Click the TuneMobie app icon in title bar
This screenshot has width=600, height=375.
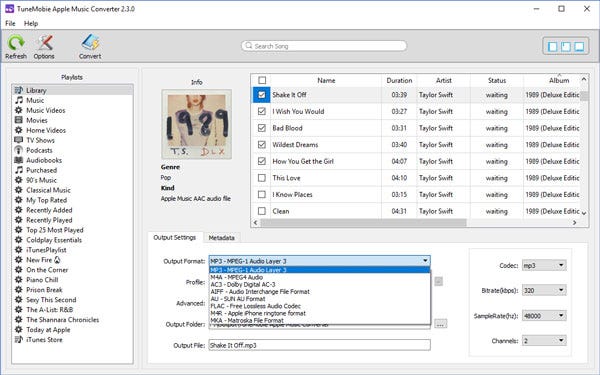[9, 8]
